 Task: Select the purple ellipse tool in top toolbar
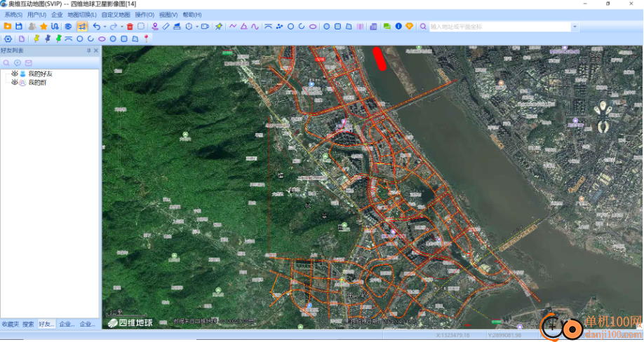313,26
